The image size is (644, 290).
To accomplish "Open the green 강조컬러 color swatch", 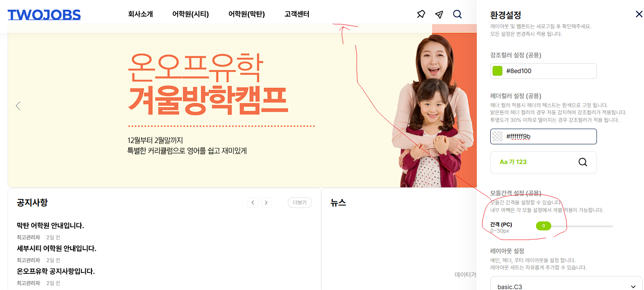I will point(497,71).
